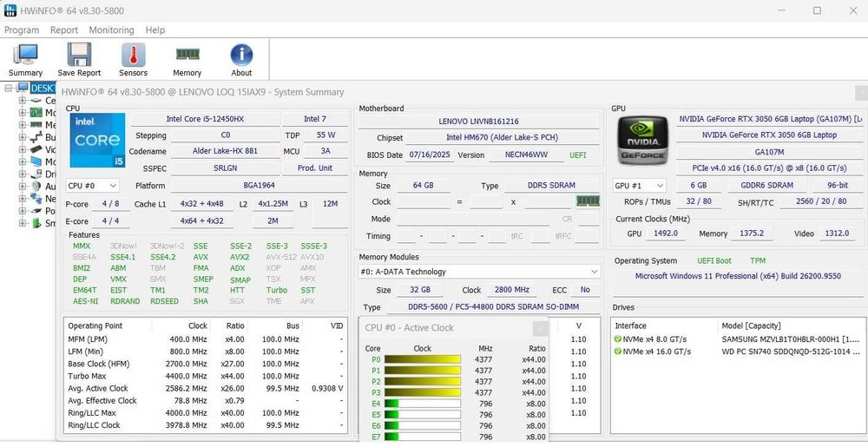Select the Network tree node icon
This screenshot has height=447, width=868.
(x=36, y=199)
